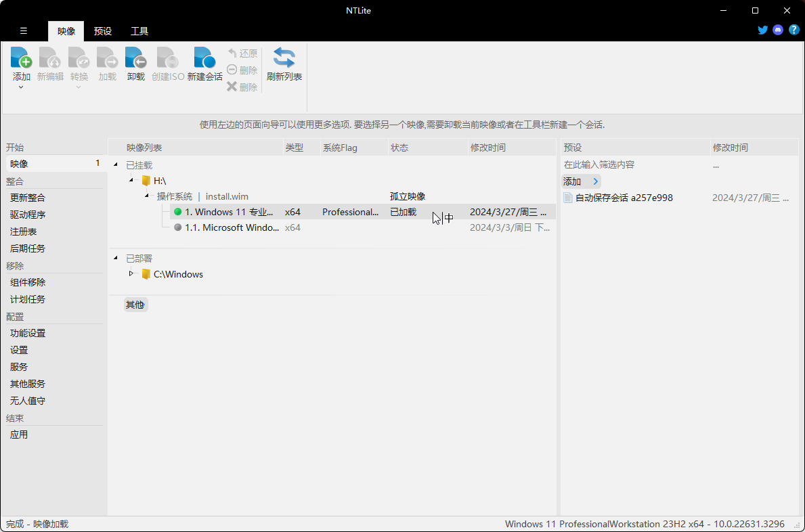This screenshot has height=532, width=805.
Task: Click the 系统Flag column header
Action: (354, 148)
